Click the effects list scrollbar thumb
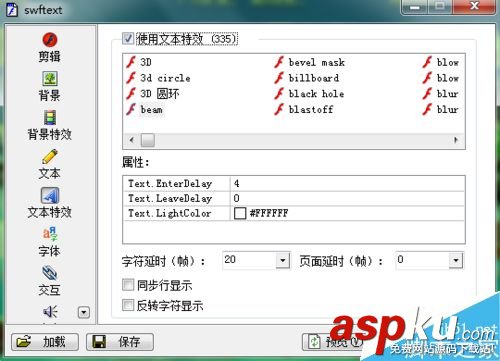Image resolution: width=500 pixels, height=361 pixels. pos(148,140)
